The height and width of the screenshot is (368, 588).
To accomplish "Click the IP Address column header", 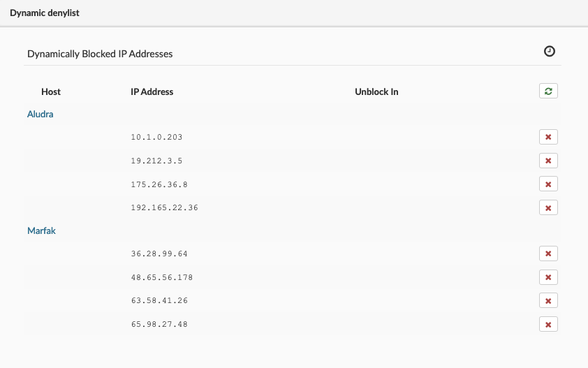I will tap(152, 91).
